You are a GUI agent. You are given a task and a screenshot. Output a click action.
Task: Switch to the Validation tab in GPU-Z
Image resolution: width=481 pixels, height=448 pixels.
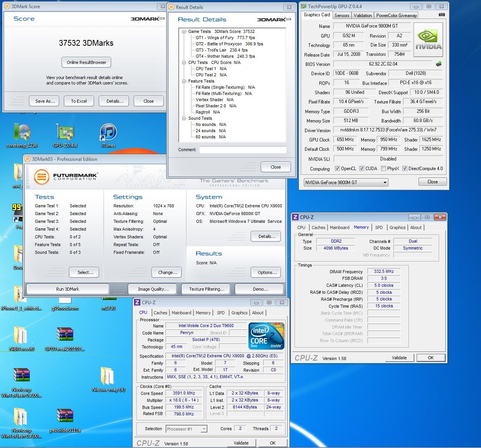click(x=363, y=16)
